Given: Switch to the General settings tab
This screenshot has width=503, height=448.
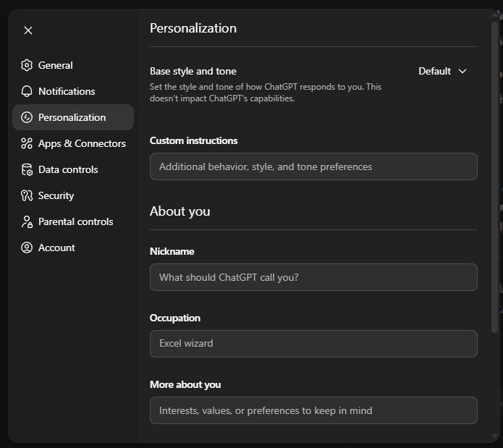Looking at the screenshot, I should (56, 65).
